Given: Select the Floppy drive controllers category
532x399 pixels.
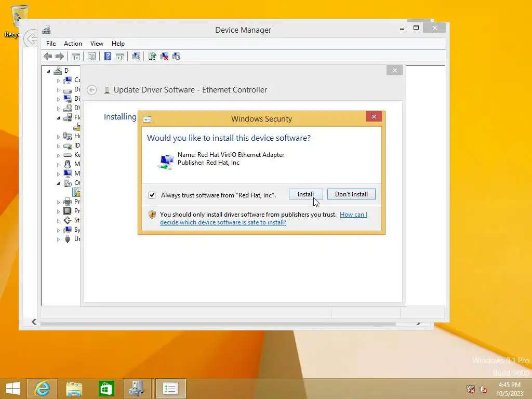Looking at the screenshot, I should click(72, 117).
